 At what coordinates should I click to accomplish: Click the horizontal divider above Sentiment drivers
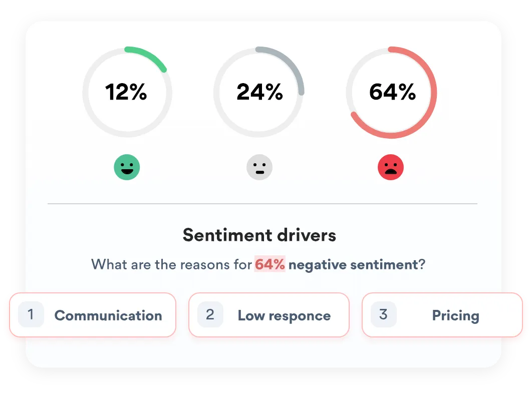(262, 204)
